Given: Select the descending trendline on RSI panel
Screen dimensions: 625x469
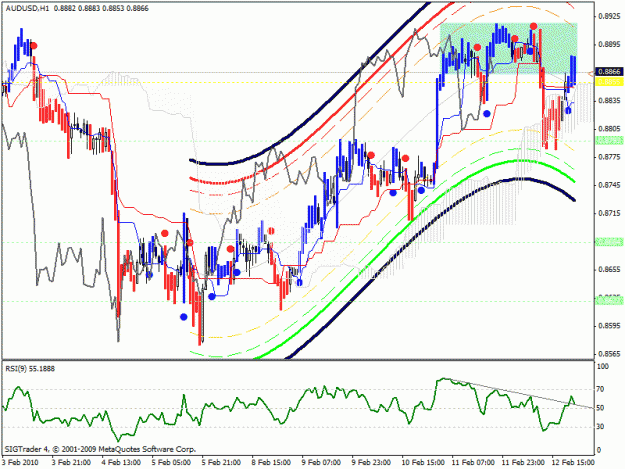Looking at the screenshot, I should pos(518,393).
